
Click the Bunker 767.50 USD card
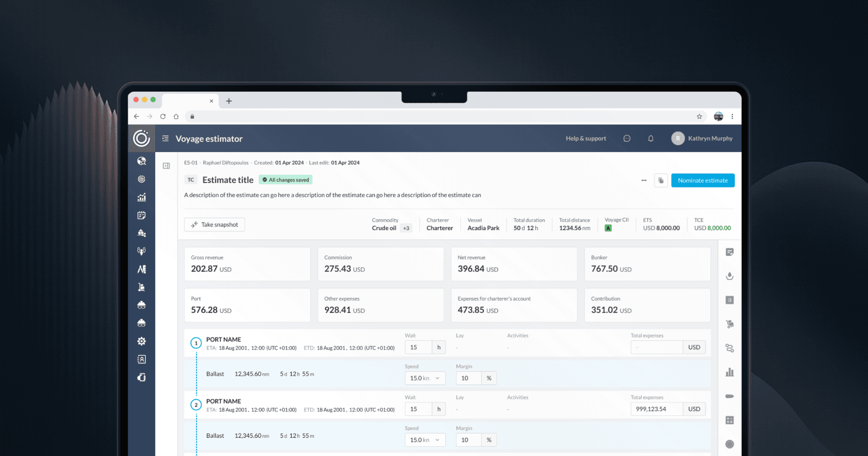647,264
